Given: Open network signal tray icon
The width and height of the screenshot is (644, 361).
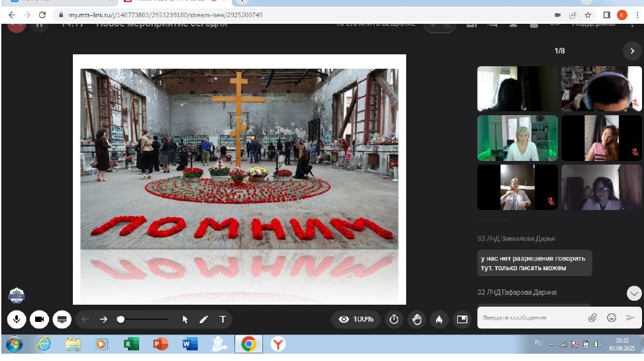Looking at the screenshot, I should 563,344.
